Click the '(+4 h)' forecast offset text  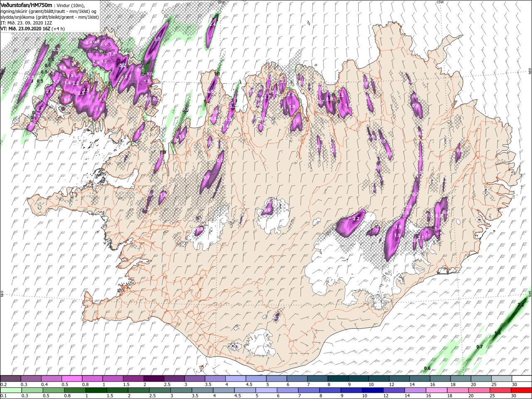(x=59, y=29)
